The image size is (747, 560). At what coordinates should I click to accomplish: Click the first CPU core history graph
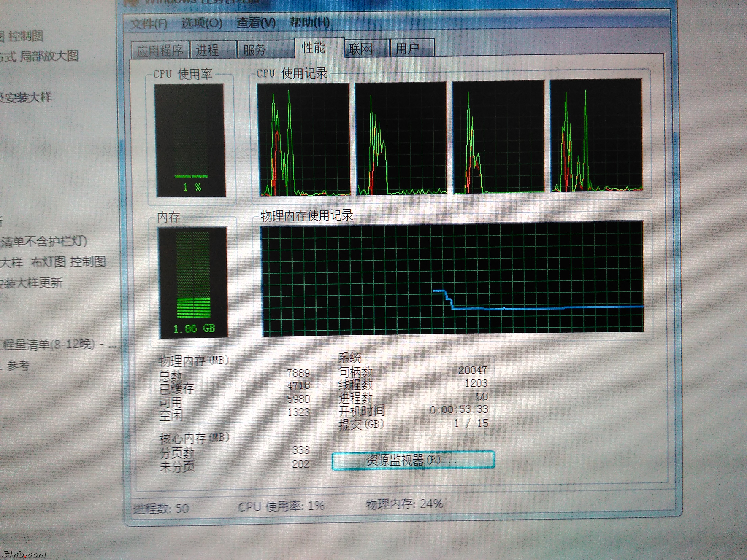click(303, 139)
